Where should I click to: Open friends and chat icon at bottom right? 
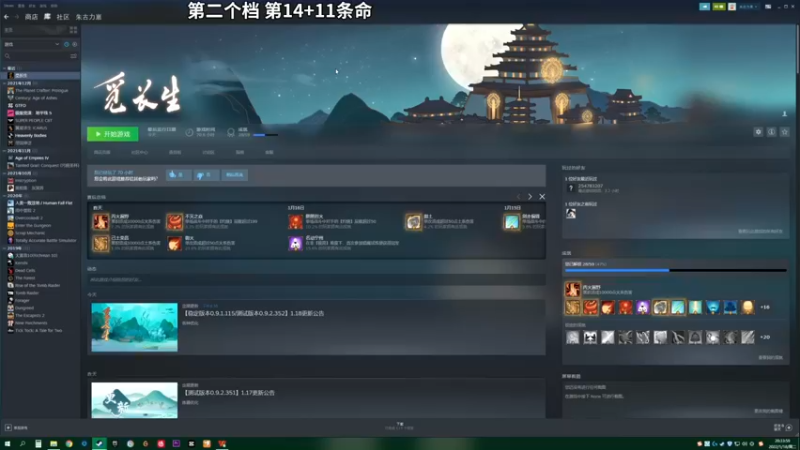789,428
